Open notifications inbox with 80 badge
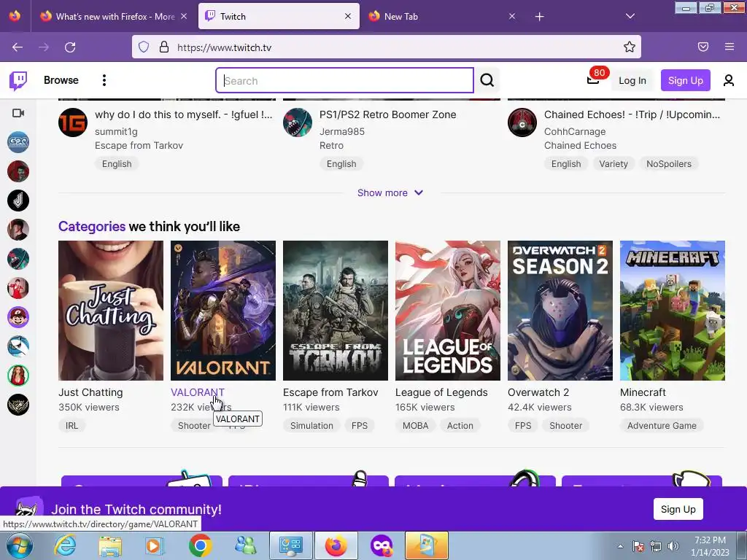747x560 pixels. point(593,80)
